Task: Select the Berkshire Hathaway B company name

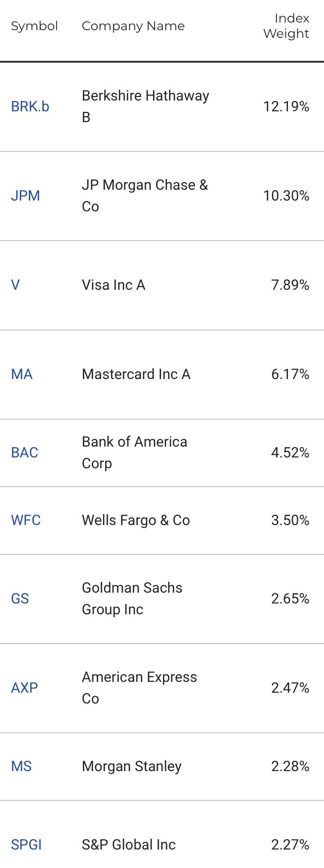Action: coord(146,107)
